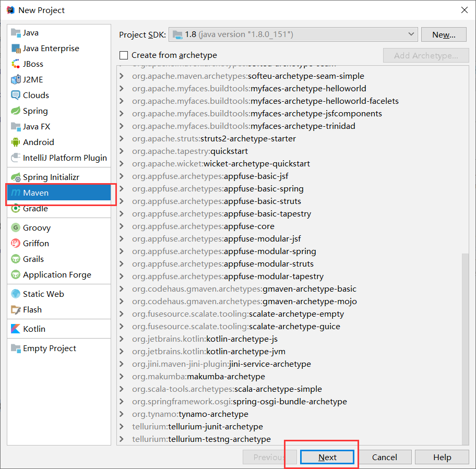Expand appfuse-core archetype node
Viewport: 476px width, 469px height.
tap(122, 226)
